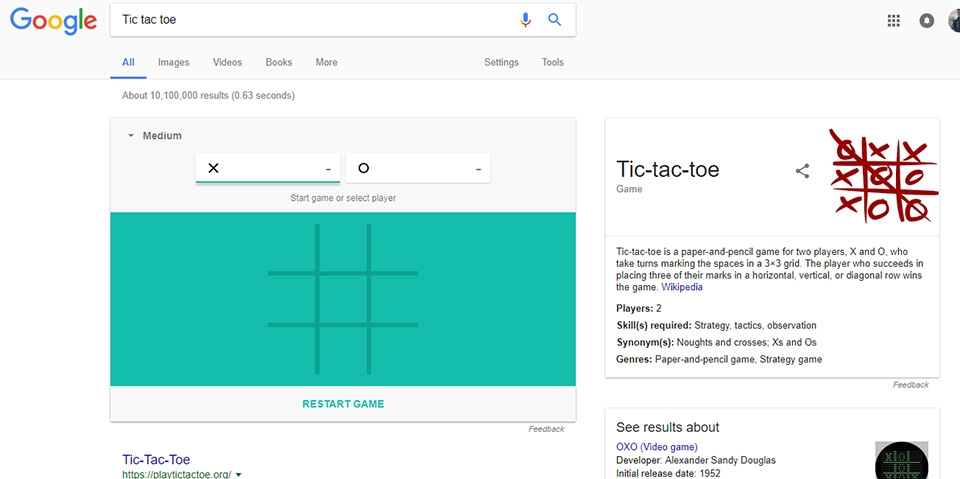Click the blue search magnifier icon
The image size is (960, 479).
click(x=555, y=20)
